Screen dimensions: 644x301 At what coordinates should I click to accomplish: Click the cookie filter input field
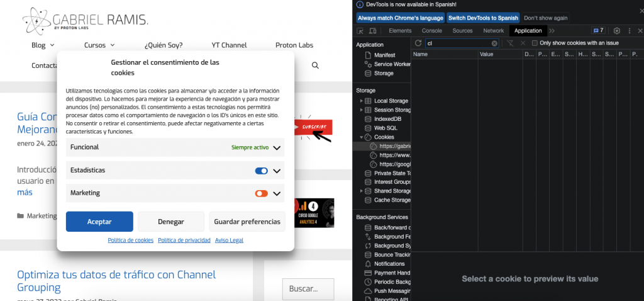coord(457,43)
